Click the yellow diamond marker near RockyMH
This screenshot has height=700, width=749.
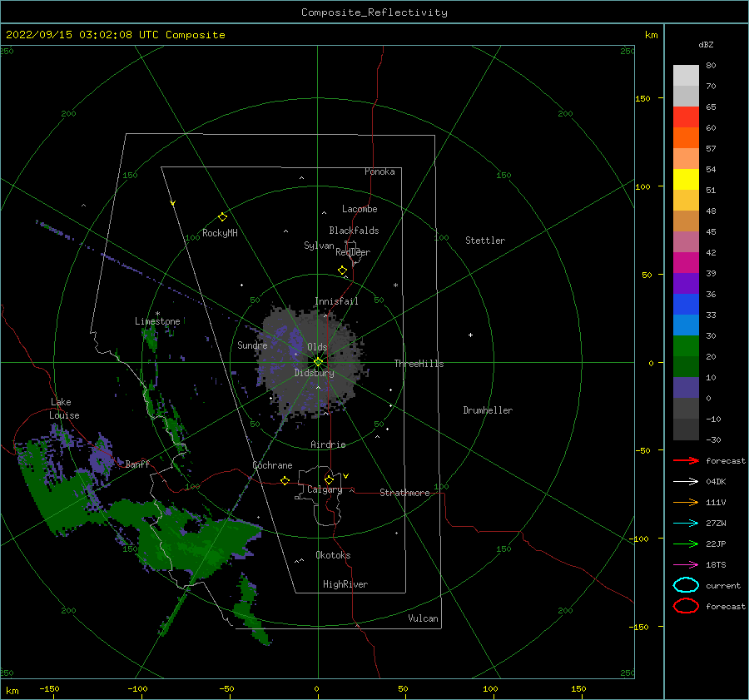click(222, 217)
